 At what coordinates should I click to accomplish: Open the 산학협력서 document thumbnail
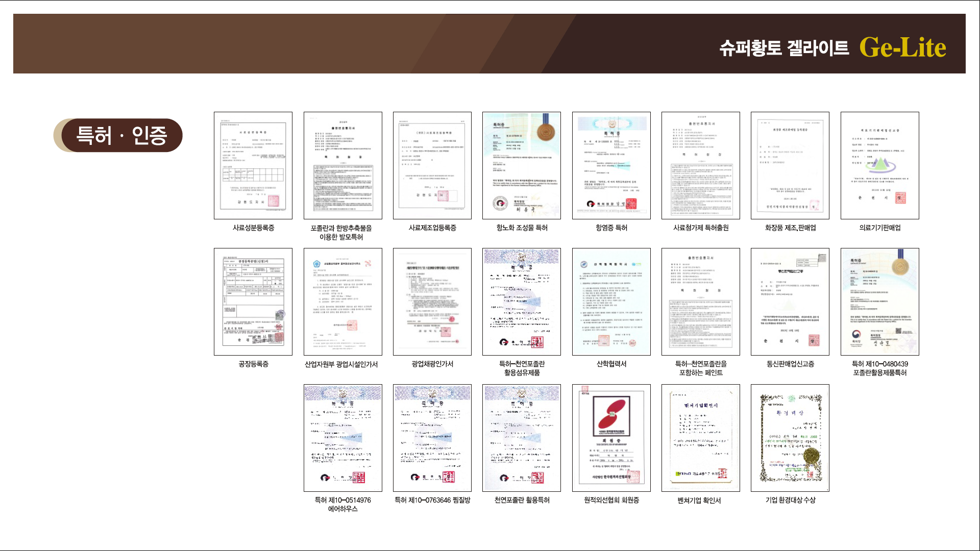(611, 302)
